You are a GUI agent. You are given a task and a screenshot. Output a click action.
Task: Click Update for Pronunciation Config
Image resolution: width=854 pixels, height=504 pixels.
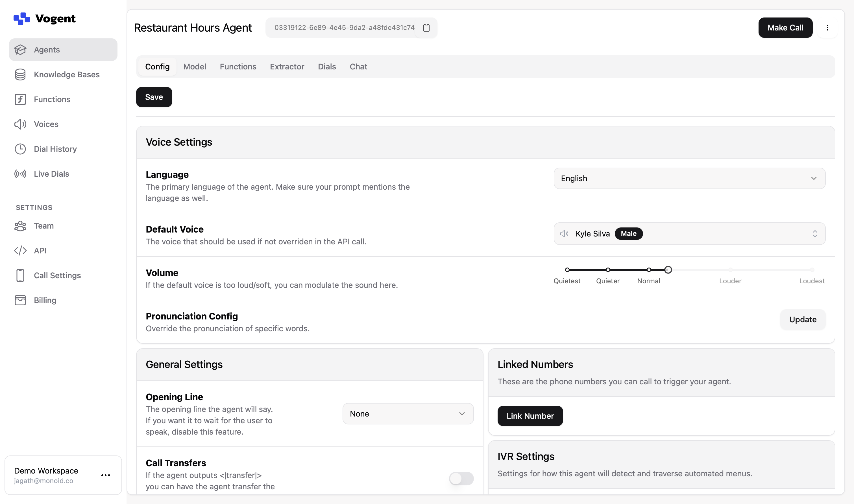point(802,319)
